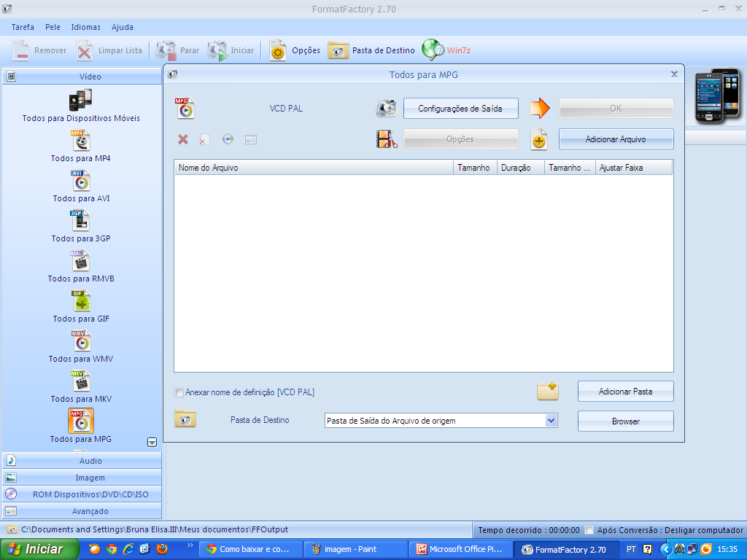Enable Após Conversão Desligar computador checkbox
Image resolution: width=747 pixels, height=560 pixels.
(x=589, y=530)
